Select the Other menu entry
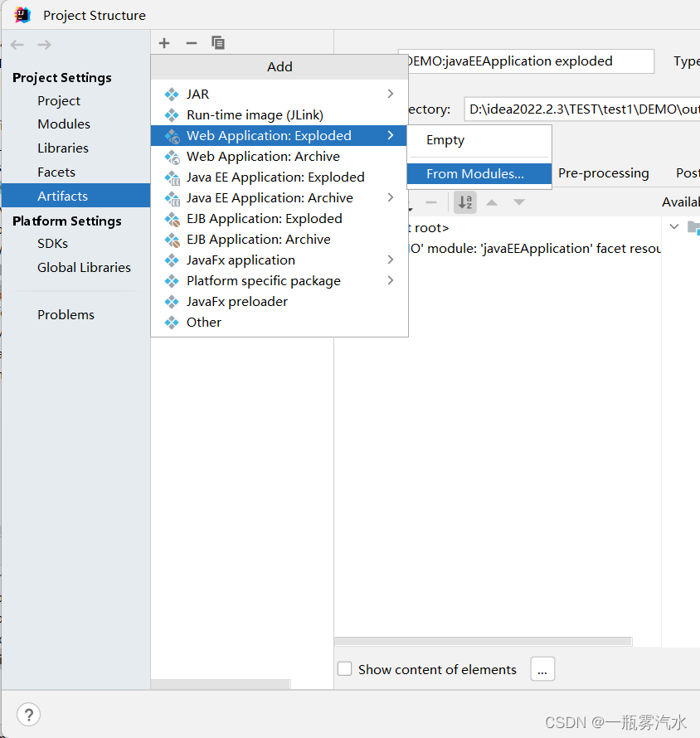Image resolution: width=700 pixels, height=738 pixels. [x=280, y=323]
